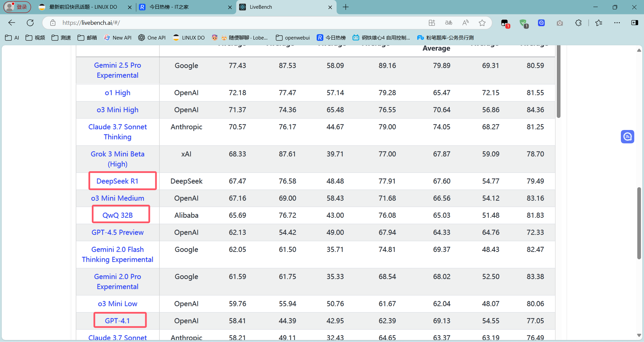Open the o3 Mini Medium link
644x342 pixels.
pyautogui.click(x=117, y=198)
